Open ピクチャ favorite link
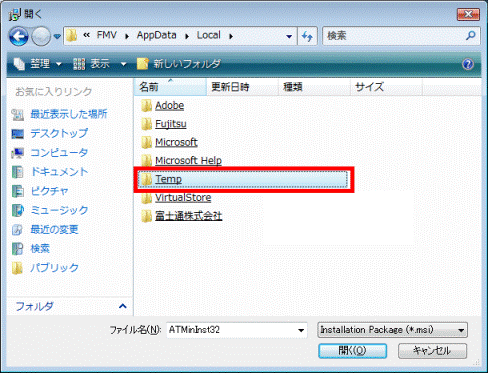The image size is (488, 373). (49, 191)
